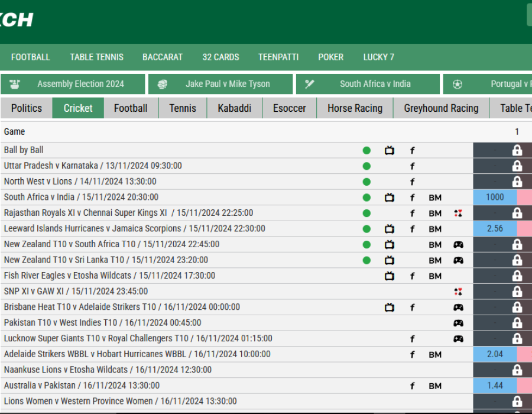This screenshot has width=532, height=414.
Task: Click BM icon for Adelaide Strikers WBBL match
Action: coord(435,354)
